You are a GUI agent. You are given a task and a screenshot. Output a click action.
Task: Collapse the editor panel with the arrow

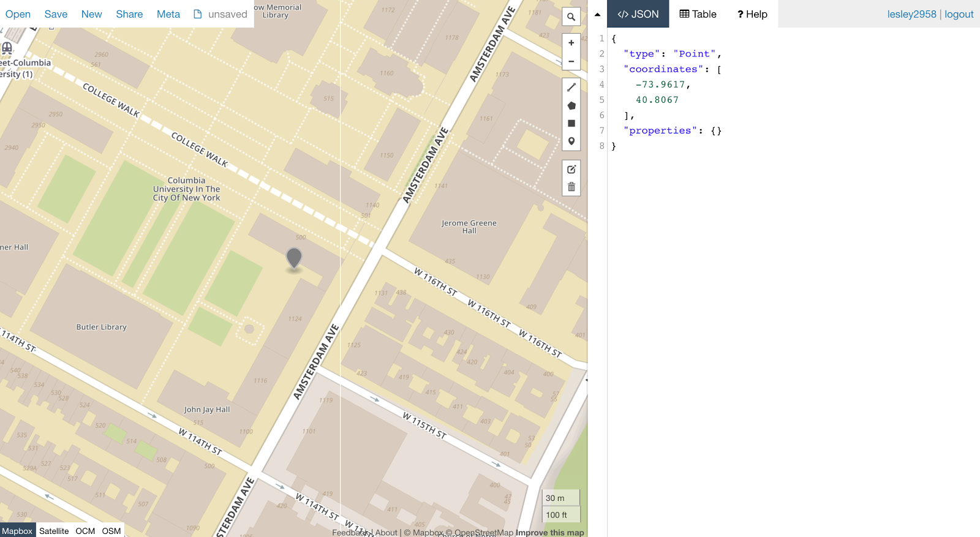(x=597, y=14)
